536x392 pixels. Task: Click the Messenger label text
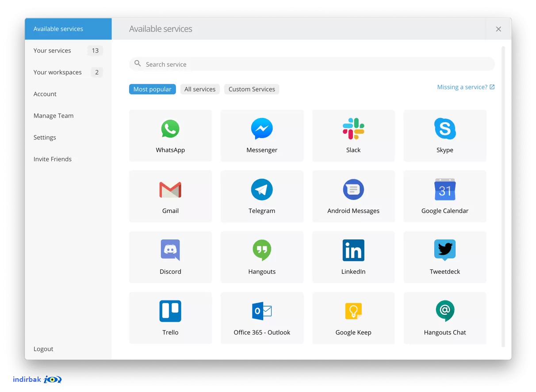tap(262, 150)
